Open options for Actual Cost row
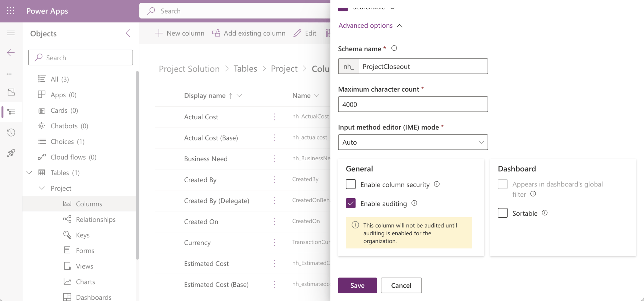This screenshot has width=644, height=301. click(x=275, y=117)
